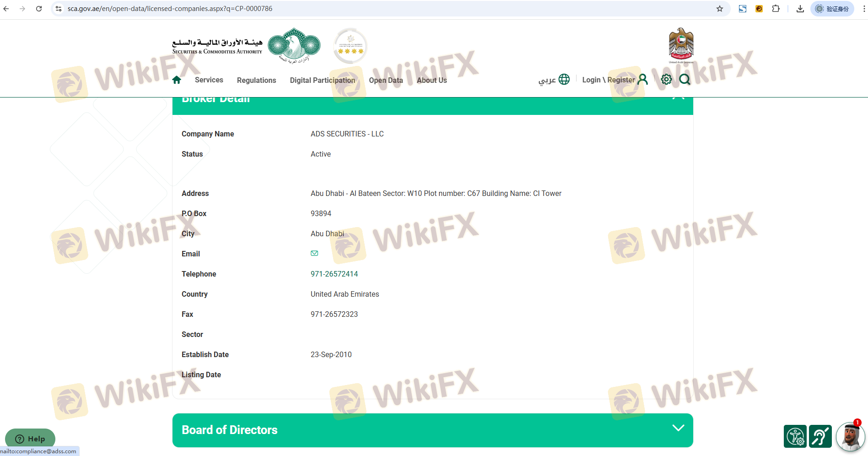Image resolution: width=868 pixels, height=456 pixels.
Task: Focus the address bar URL
Action: tap(170, 9)
